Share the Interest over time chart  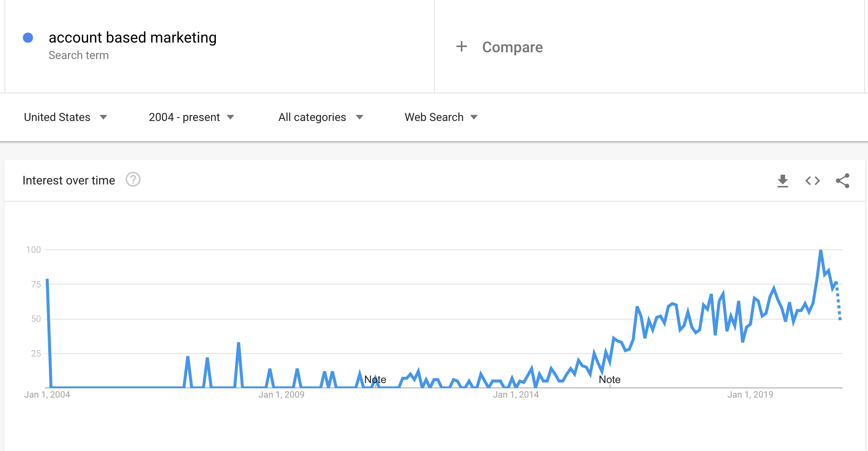click(x=843, y=181)
